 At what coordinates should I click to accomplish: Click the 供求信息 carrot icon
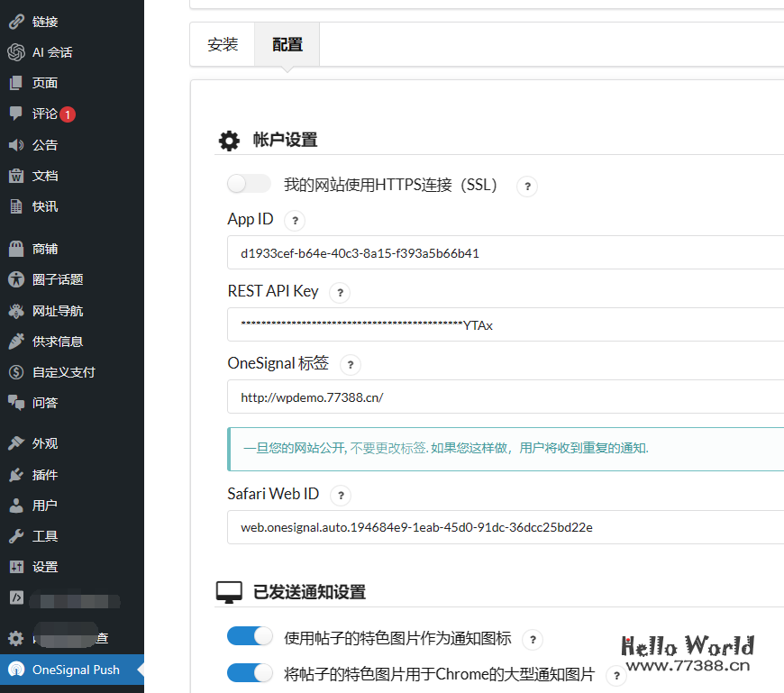(16, 342)
